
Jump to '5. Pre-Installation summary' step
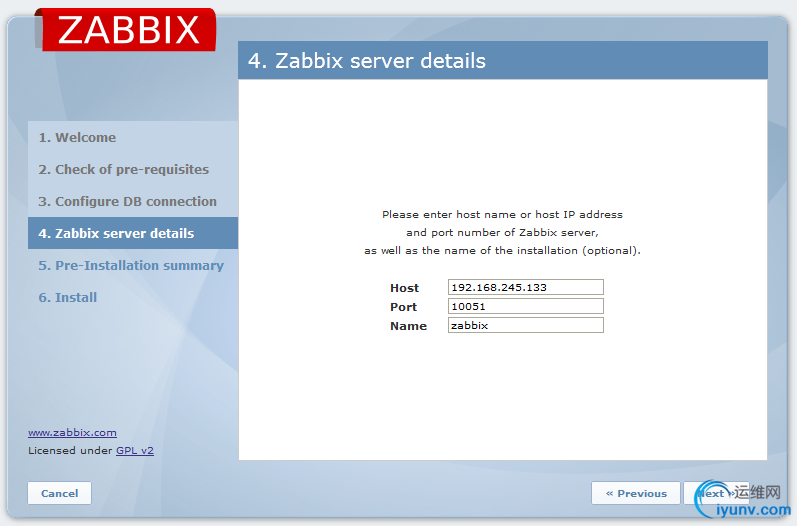pyautogui.click(x=131, y=265)
